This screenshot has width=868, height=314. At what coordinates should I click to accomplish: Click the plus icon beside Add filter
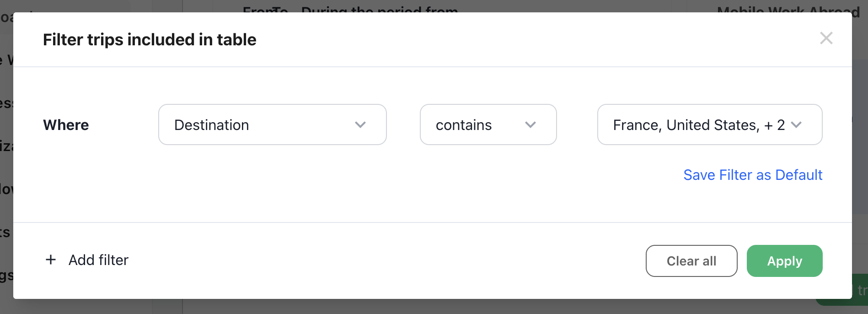click(51, 260)
